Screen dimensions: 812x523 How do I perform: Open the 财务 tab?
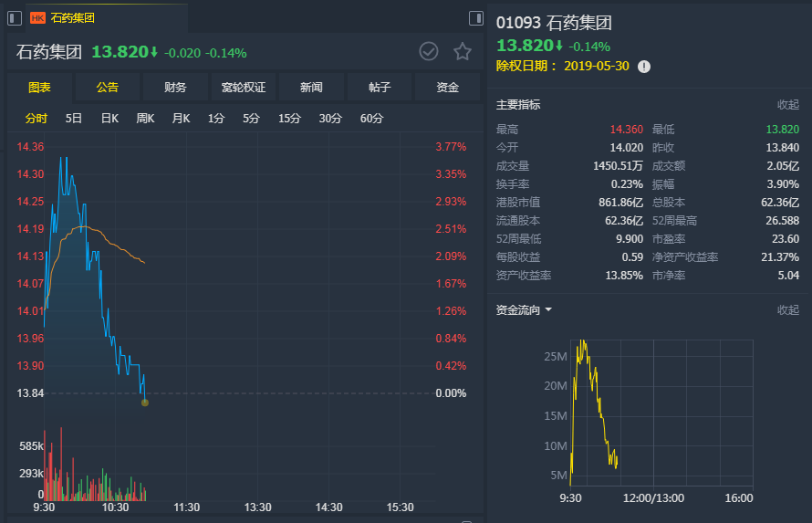pos(175,87)
